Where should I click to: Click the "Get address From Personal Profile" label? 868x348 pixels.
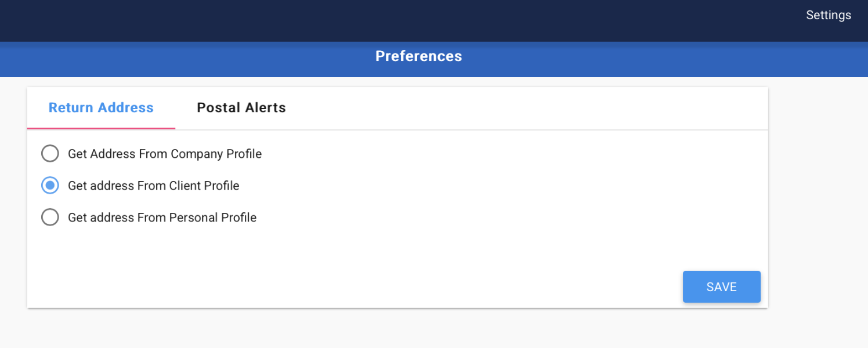pyautogui.click(x=162, y=217)
